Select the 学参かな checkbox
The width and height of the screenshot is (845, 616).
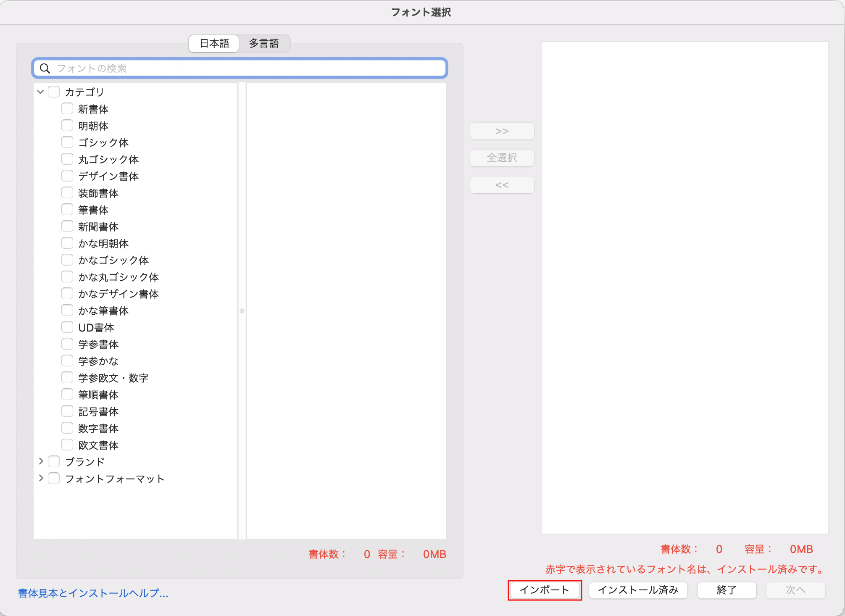click(x=67, y=360)
